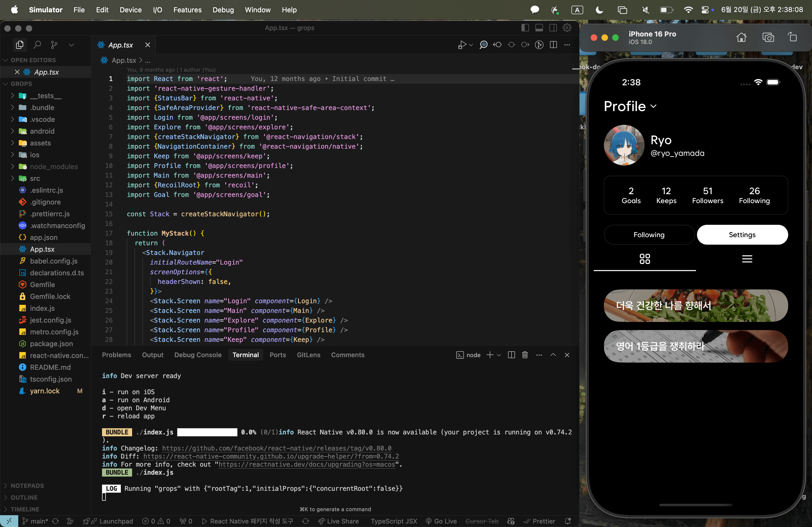The width and height of the screenshot is (812, 527).
Task: Split the editor right icon
Action: [x=553, y=45]
